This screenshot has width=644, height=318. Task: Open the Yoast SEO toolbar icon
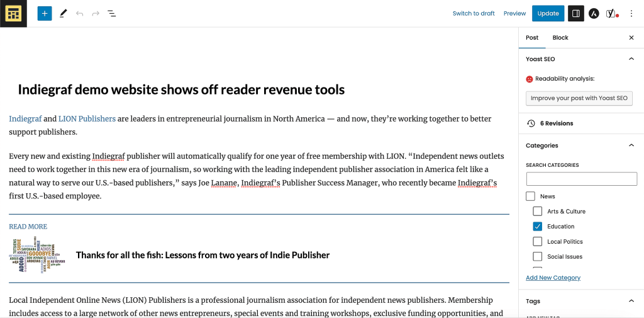coord(611,13)
